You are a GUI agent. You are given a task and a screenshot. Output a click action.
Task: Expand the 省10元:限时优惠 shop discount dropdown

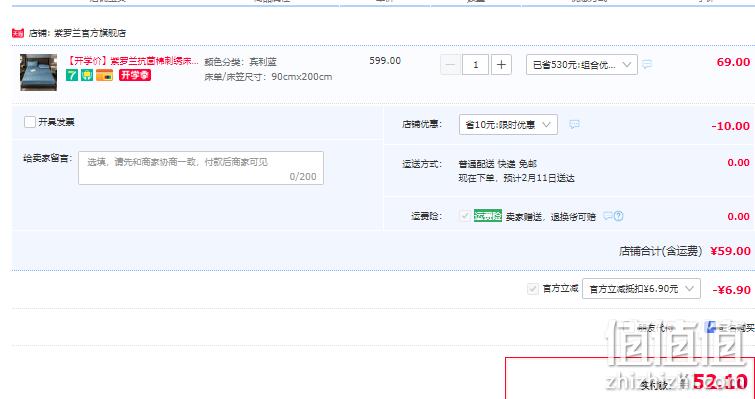click(508, 125)
